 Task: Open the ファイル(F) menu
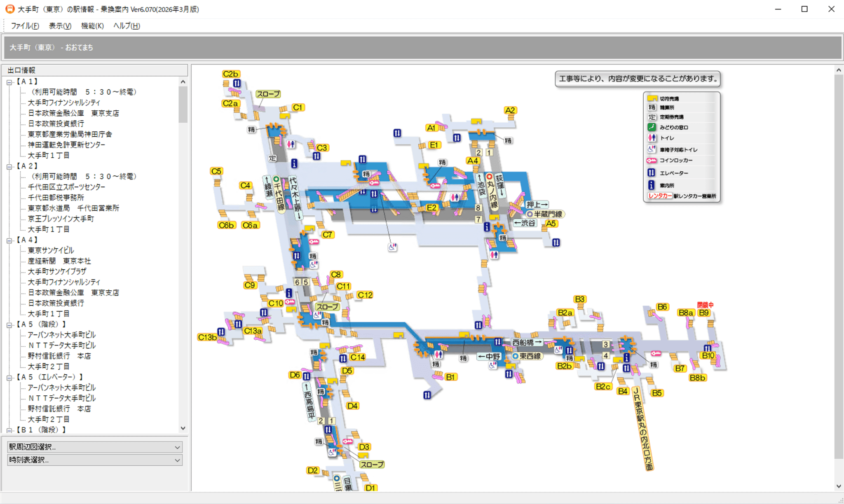click(25, 26)
